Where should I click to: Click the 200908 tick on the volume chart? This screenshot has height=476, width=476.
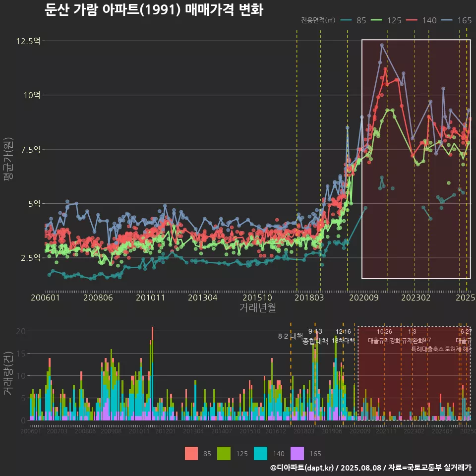click(x=111, y=431)
